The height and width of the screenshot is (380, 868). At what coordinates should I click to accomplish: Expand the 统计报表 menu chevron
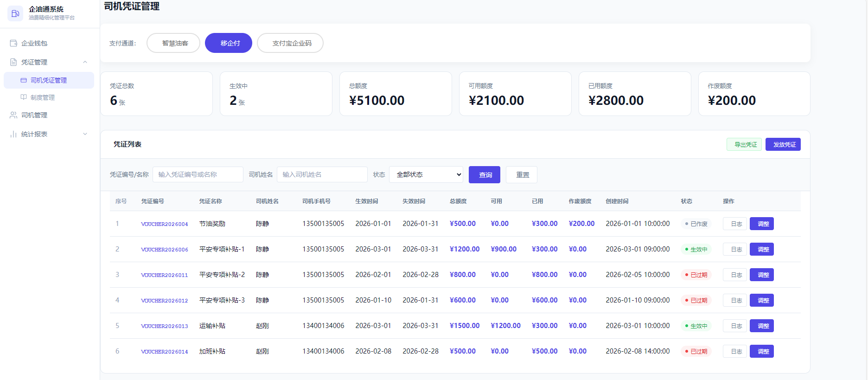pos(85,134)
